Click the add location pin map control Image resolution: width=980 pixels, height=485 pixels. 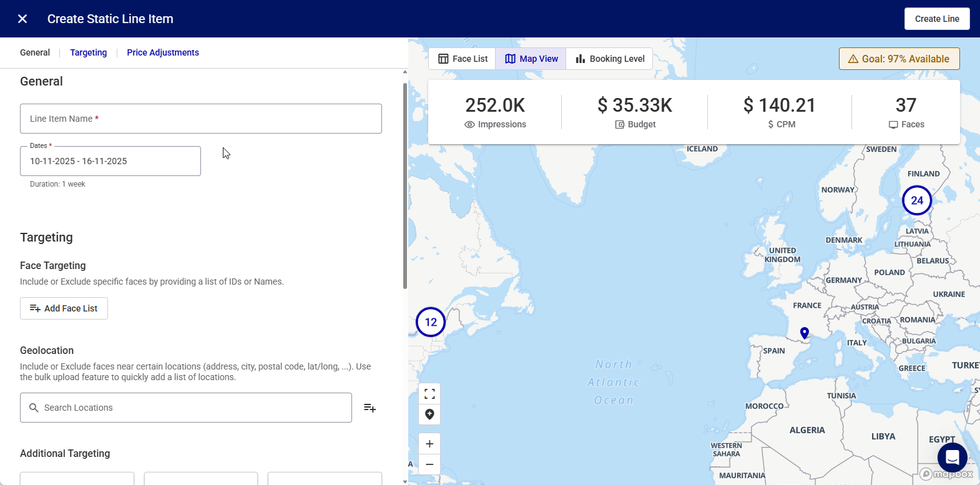click(429, 414)
